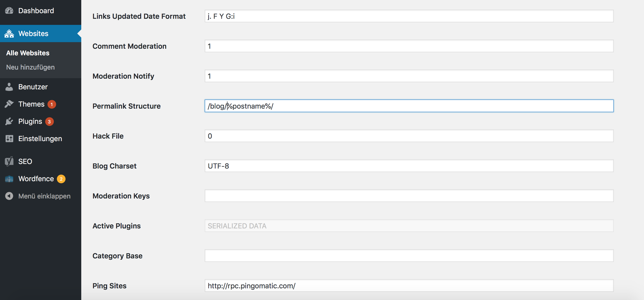Open the Dashboard menu label
Viewport: 644px width, 300px height.
coord(36,11)
